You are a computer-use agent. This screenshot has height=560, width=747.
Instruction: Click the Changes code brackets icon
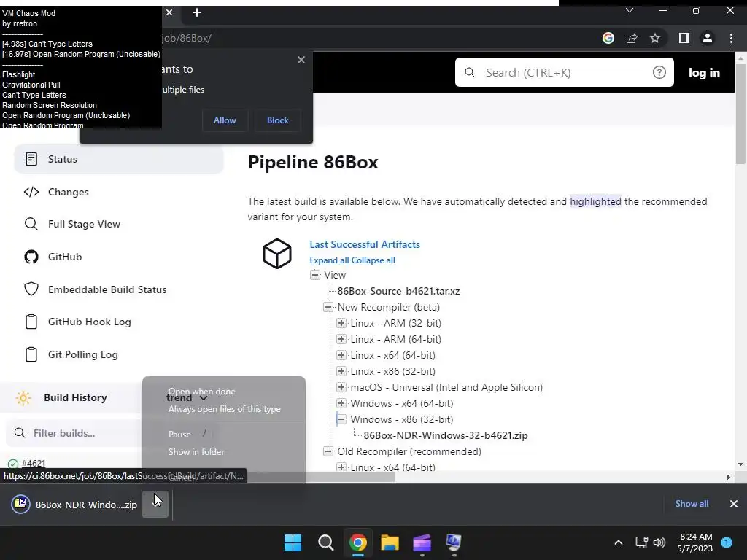pyautogui.click(x=31, y=192)
